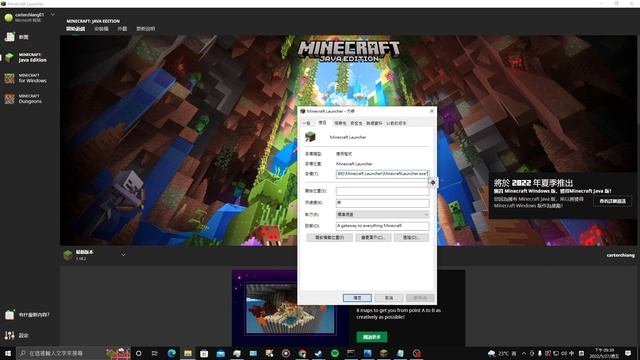Open the 新聞 (News) sidebar icon
The width and height of the screenshot is (640, 360).
(10, 37)
